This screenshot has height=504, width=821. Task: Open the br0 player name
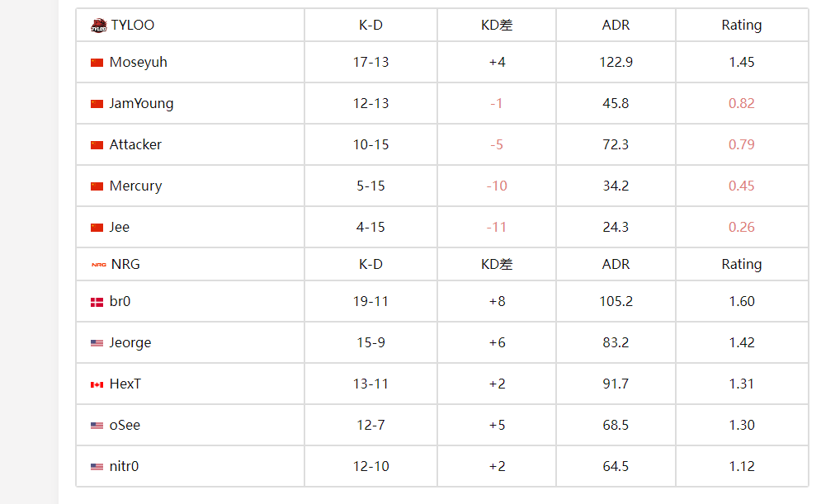point(120,301)
